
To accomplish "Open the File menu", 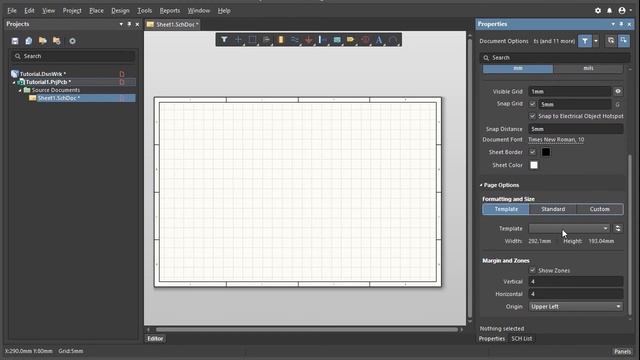I will click(12, 11).
